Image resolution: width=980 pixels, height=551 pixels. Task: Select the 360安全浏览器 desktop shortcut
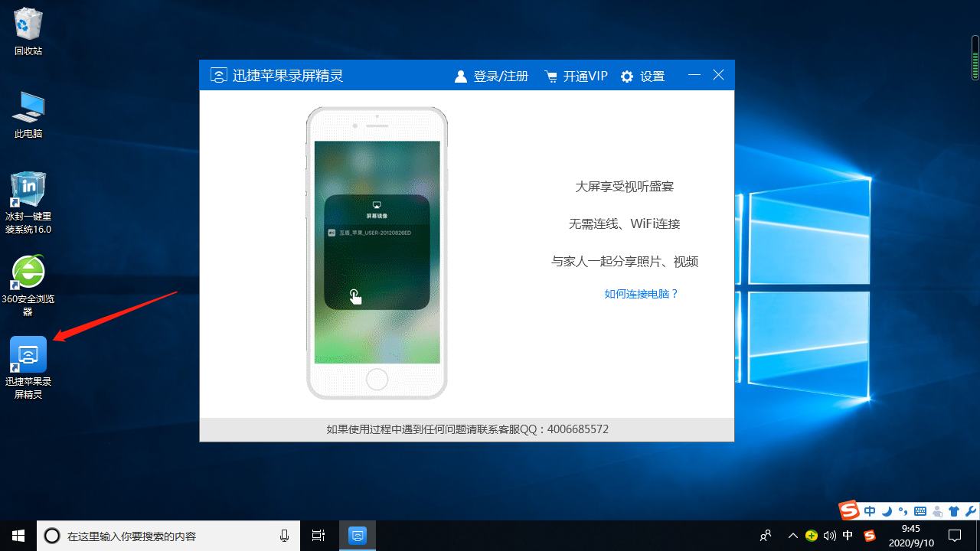coord(28,286)
